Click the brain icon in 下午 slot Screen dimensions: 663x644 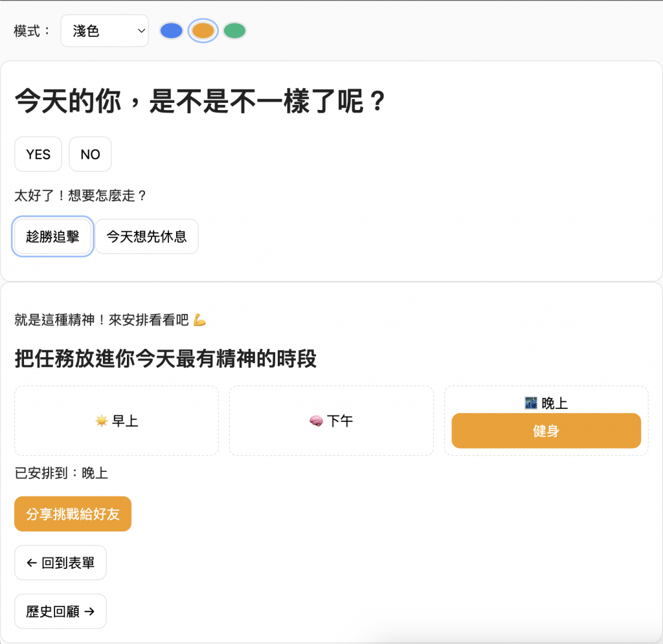[x=316, y=421]
